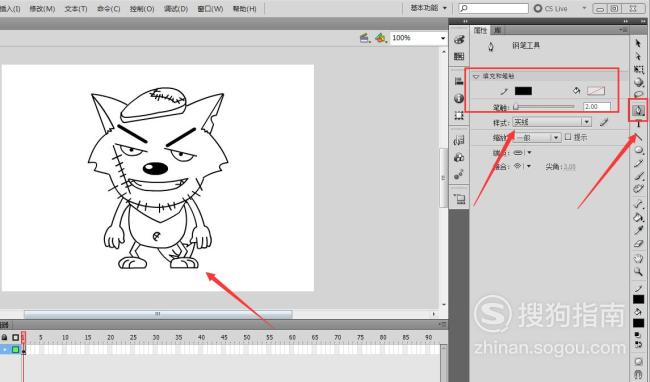Open the 样式 stroke style dropdown
This screenshot has height=382, width=650.
(x=552, y=122)
